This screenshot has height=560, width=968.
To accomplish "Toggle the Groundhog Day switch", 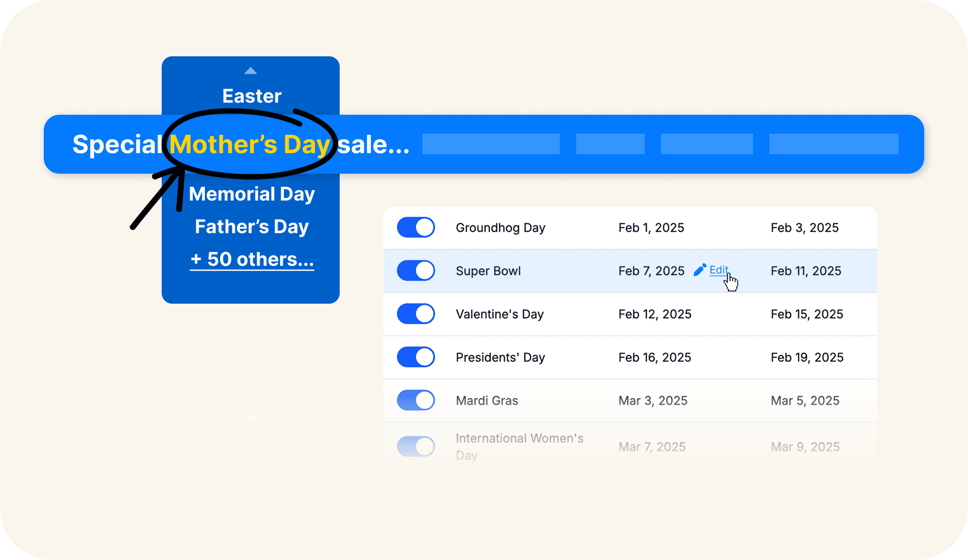I will click(416, 227).
